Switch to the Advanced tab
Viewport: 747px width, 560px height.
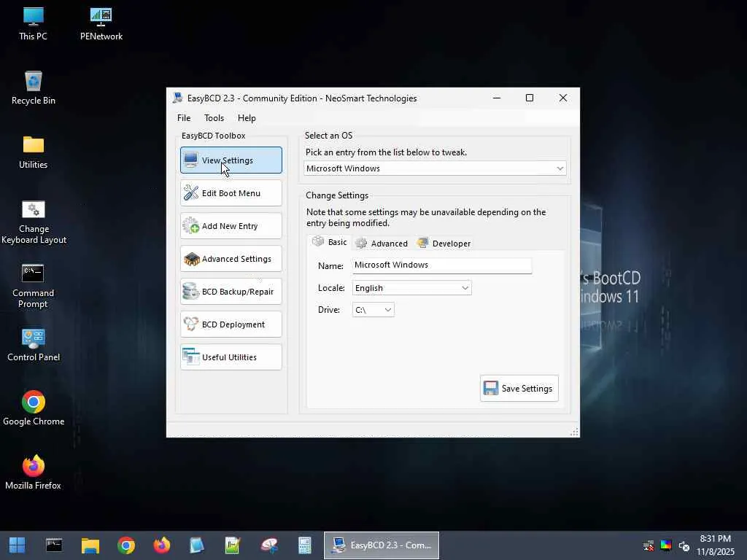(x=382, y=244)
